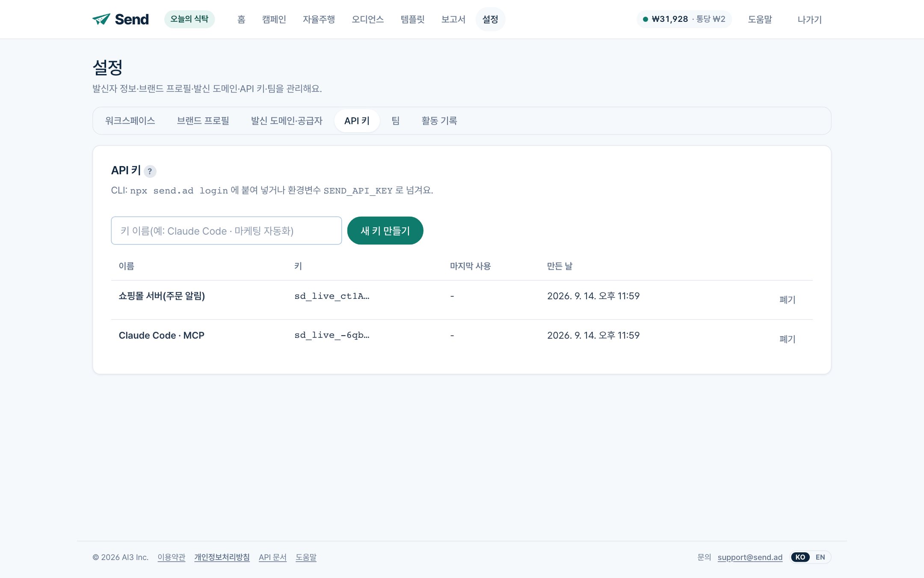The image size is (924, 578).
Task: Focus the 키 이름 input field
Action: pyautogui.click(x=226, y=231)
